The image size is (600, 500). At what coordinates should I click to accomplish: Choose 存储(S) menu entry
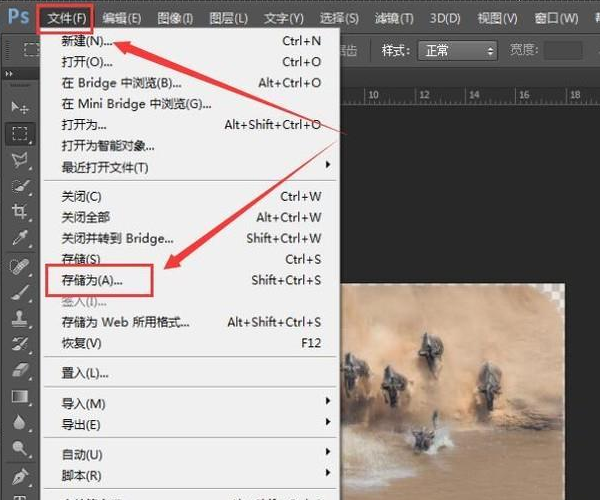point(191,259)
